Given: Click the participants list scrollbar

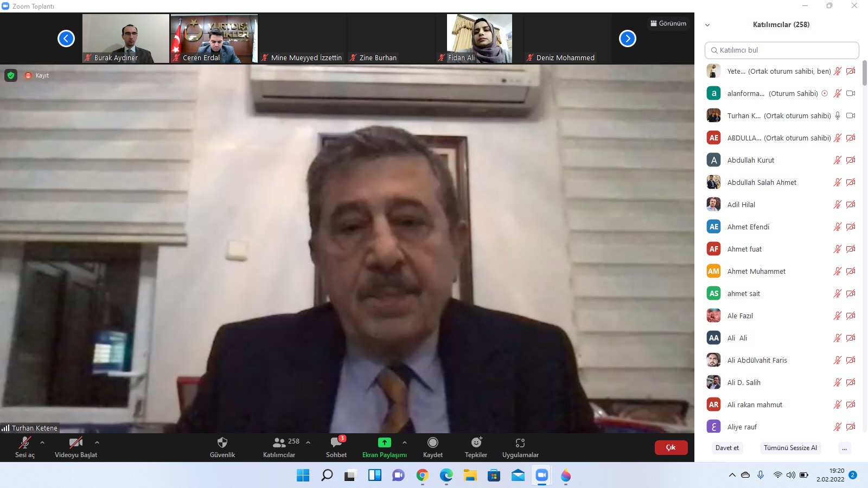Looking at the screenshot, I should click(x=864, y=73).
